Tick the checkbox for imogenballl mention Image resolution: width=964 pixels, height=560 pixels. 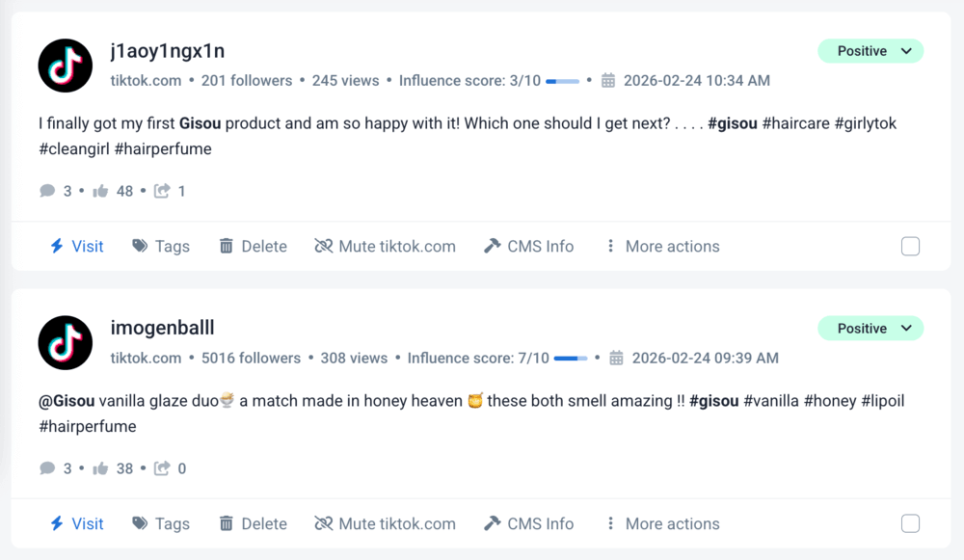910,524
